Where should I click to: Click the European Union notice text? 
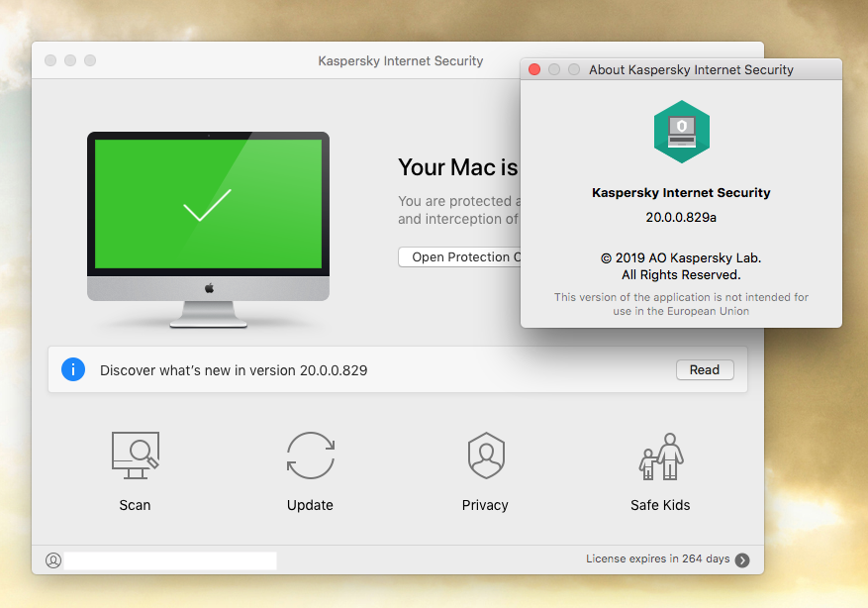(681, 304)
